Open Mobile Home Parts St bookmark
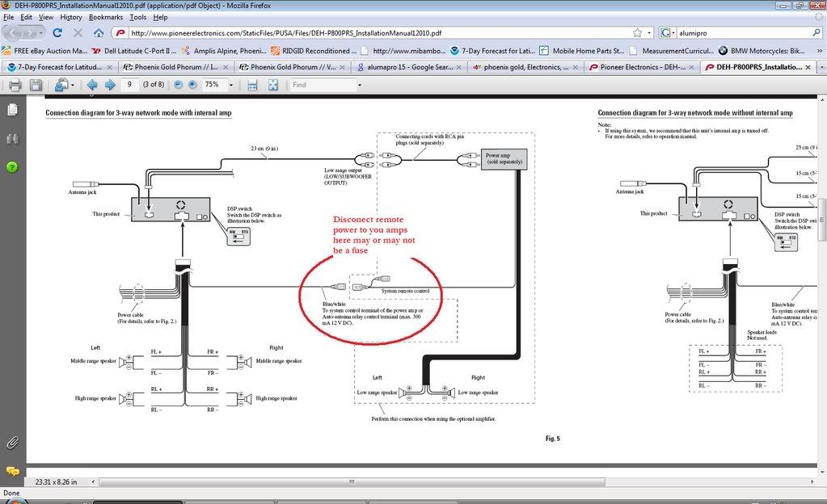This screenshot has height=504, width=827. pyautogui.click(x=583, y=51)
